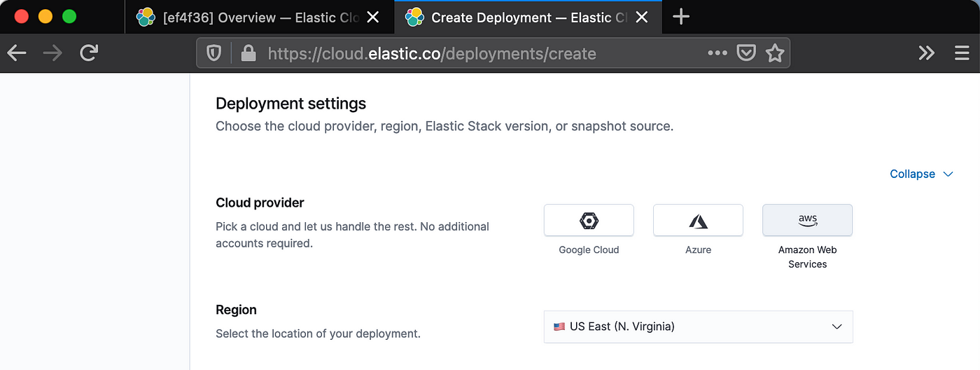Open the page actions three-dot menu
This screenshot has width=980, height=370.
[717, 53]
